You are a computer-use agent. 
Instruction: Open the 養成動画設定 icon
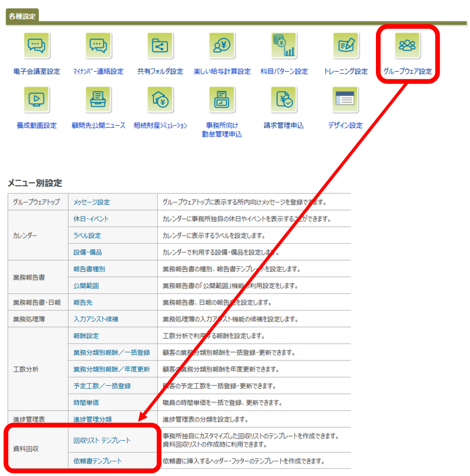click(37, 99)
